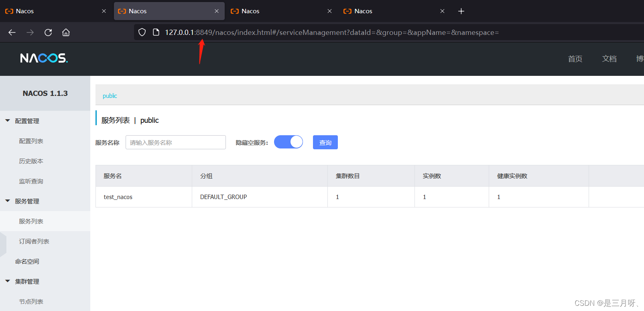Close the third Nacos tab

(329, 11)
